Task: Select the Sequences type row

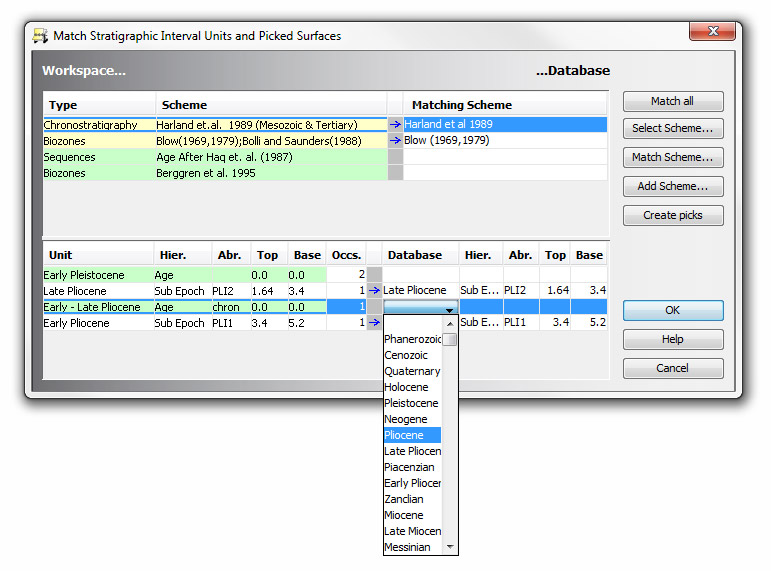Action: click(215, 157)
